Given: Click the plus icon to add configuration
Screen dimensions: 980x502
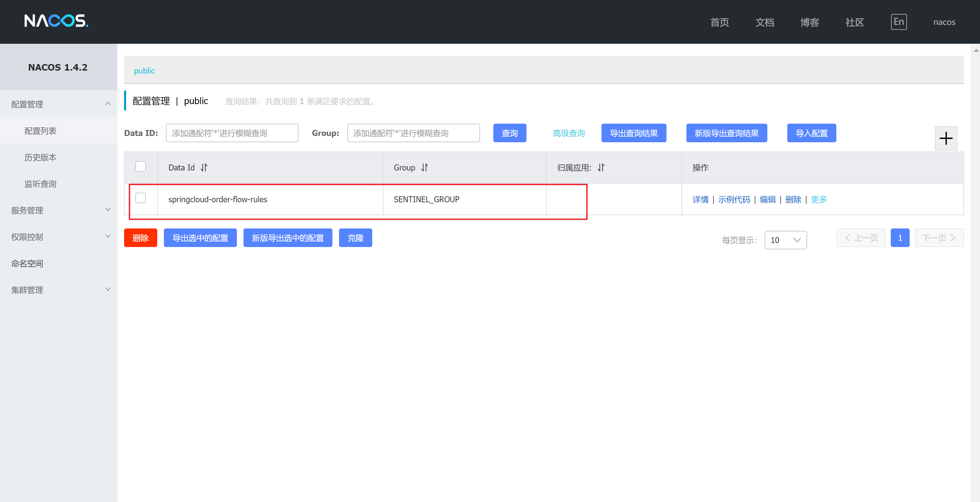Looking at the screenshot, I should 946,138.
